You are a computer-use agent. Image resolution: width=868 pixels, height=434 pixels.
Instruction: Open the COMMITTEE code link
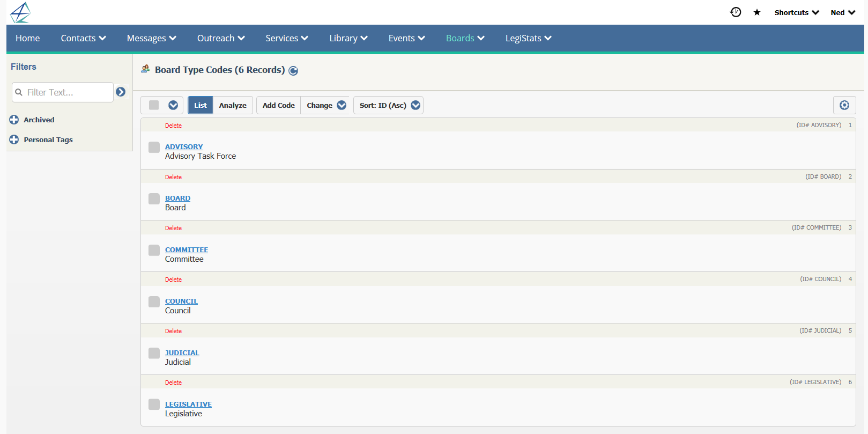click(187, 249)
